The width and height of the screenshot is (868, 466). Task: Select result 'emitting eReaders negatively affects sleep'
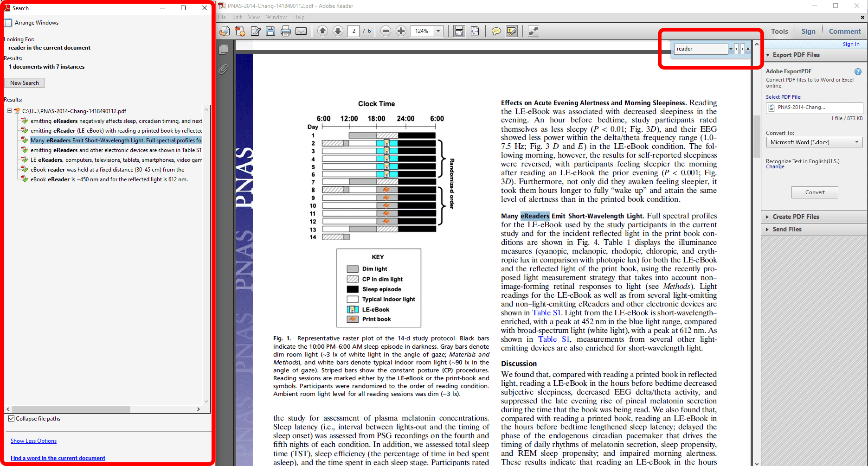(116, 121)
